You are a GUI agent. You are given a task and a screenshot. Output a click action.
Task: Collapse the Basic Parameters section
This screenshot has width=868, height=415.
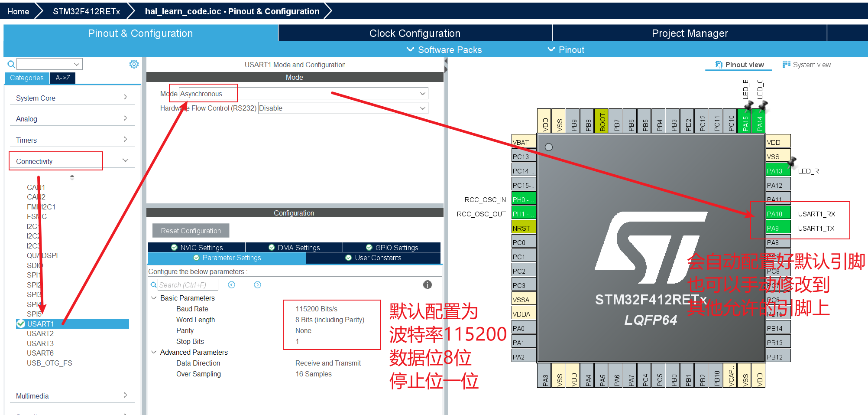[154, 298]
